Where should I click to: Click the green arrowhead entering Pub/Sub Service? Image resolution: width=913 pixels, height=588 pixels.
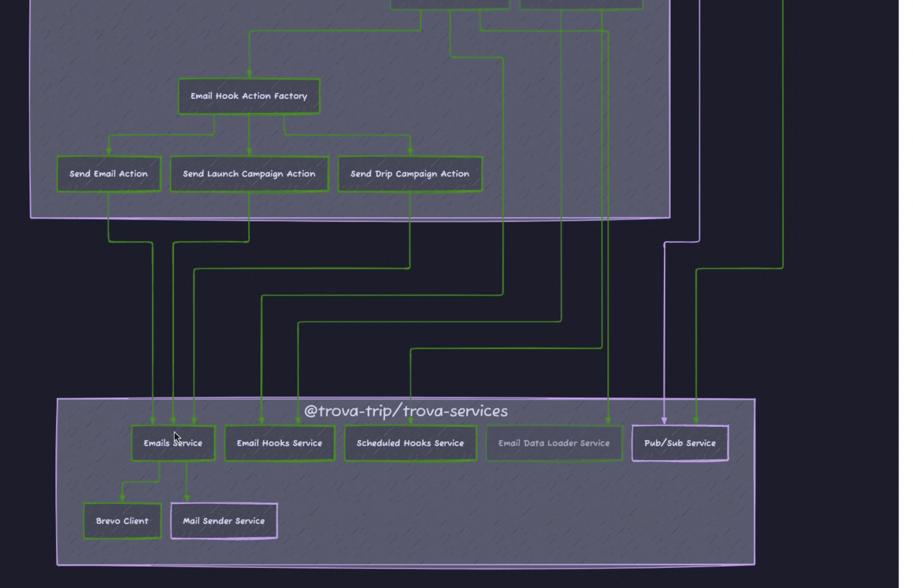[696, 420]
